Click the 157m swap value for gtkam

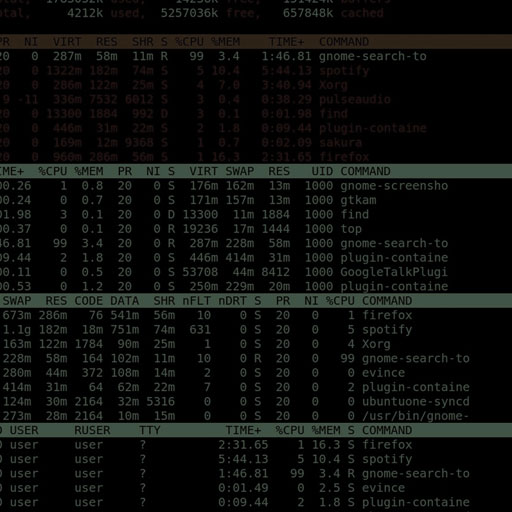pyautogui.click(x=240, y=200)
